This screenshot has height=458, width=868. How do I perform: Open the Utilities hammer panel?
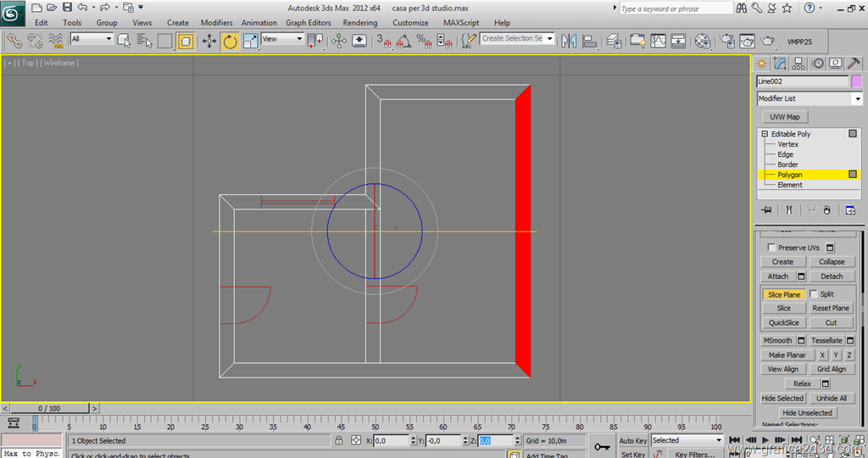(x=854, y=64)
